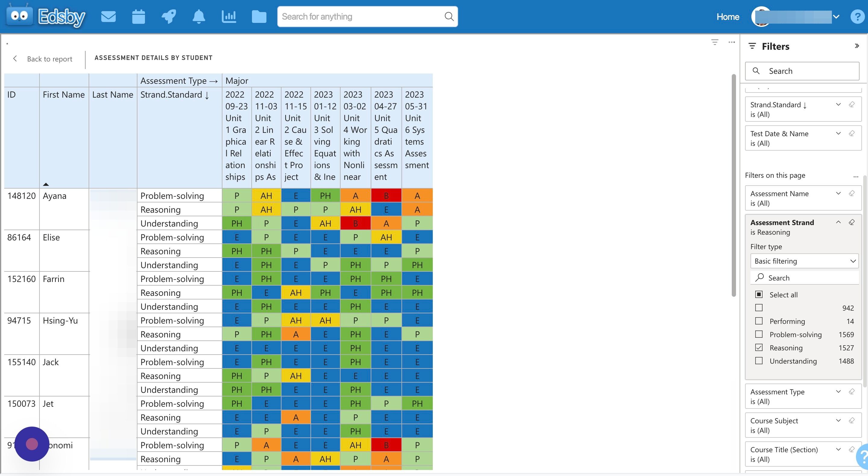Click Ayana's red B Understanding cell
The height and width of the screenshot is (476, 868).
coord(356,223)
